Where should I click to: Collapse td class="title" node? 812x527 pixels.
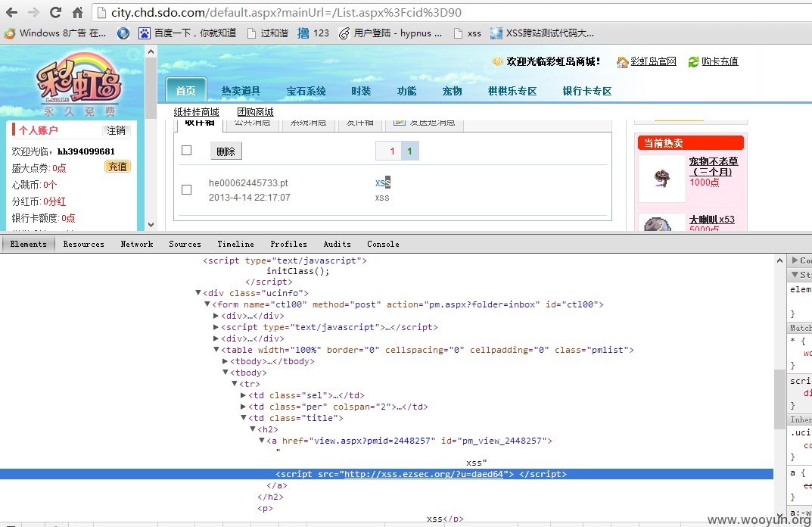pyautogui.click(x=244, y=418)
